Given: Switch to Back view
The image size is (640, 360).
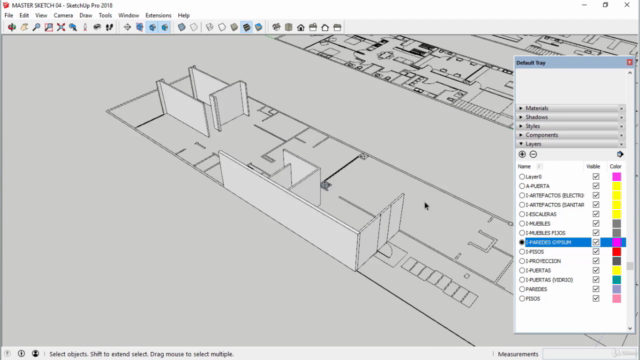Looking at the screenshot, I should [x=325, y=27].
